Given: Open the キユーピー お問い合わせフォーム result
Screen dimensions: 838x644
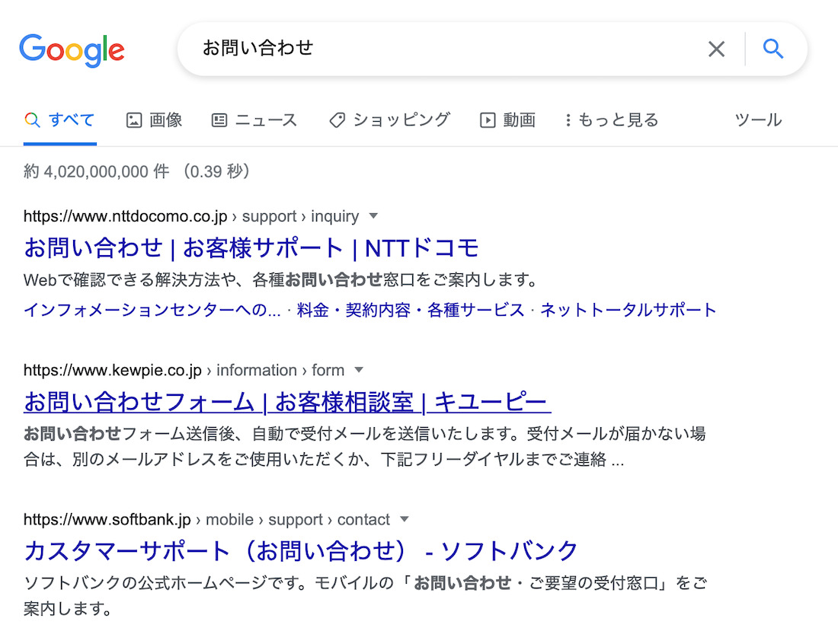Looking at the screenshot, I should [x=287, y=402].
